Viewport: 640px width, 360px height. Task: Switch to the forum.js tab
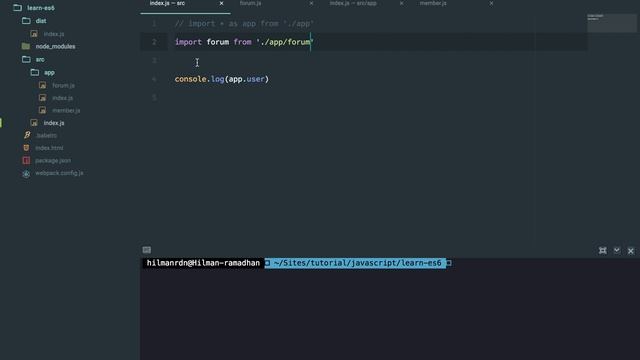(x=250, y=3)
